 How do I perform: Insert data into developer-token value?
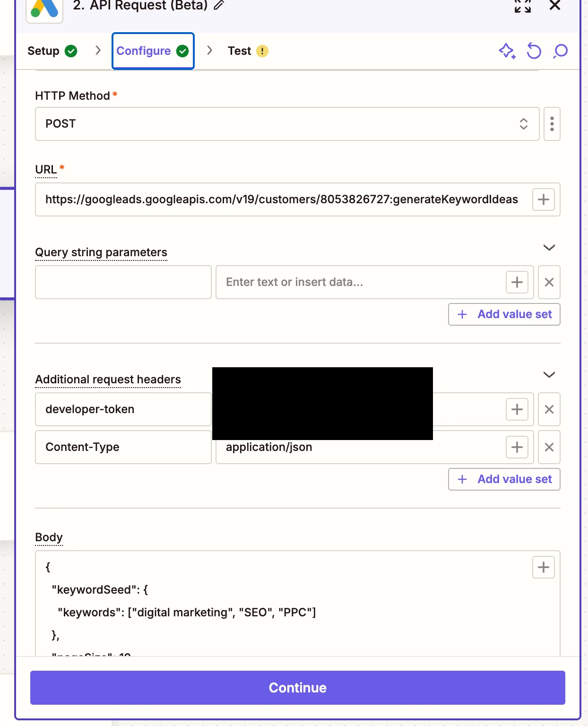[x=517, y=409]
